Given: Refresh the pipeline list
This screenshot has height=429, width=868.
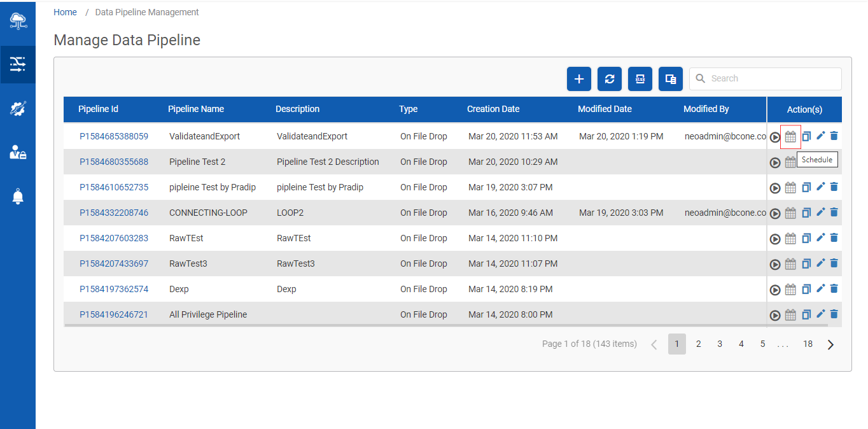Looking at the screenshot, I should pos(610,79).
